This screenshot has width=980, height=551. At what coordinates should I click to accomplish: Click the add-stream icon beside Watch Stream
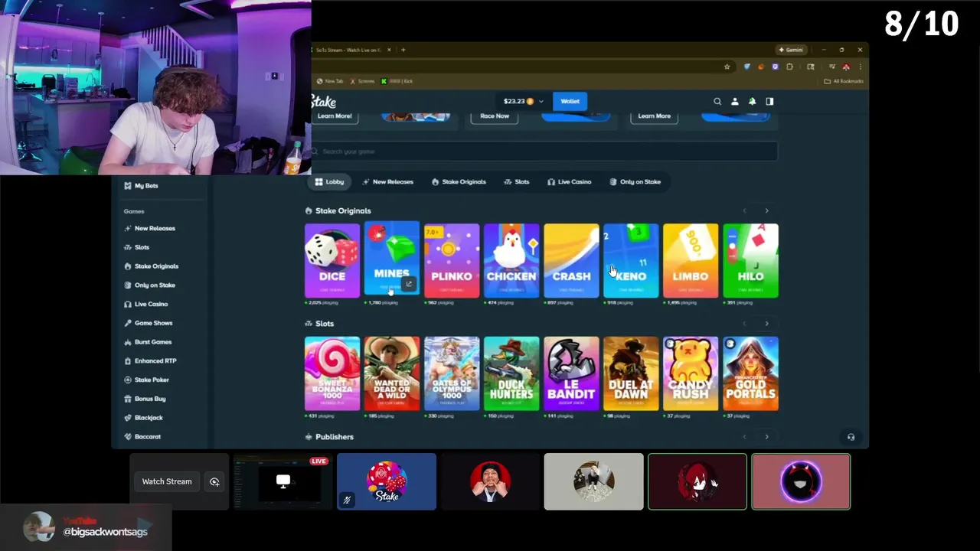(x=214, y=481)
